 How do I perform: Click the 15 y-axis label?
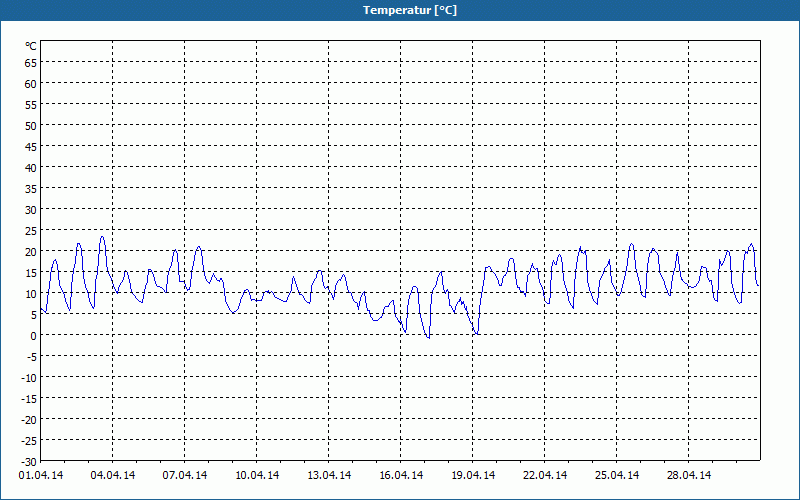(x=31, y=272)
